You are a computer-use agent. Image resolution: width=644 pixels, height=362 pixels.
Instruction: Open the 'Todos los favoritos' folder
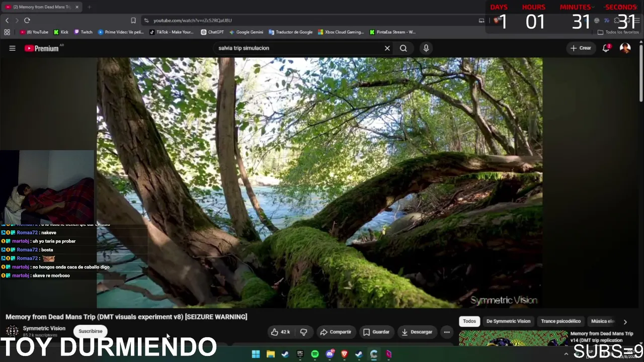618,32
